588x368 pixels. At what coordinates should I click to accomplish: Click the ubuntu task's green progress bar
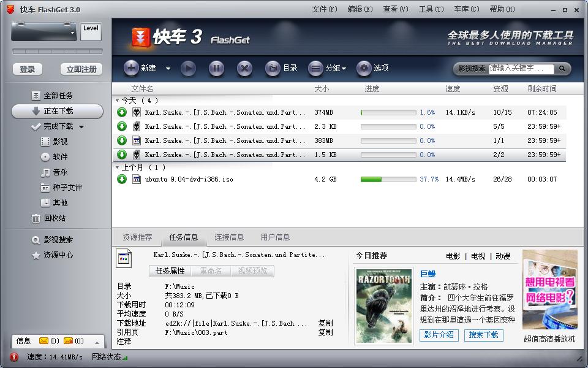click(388, 180)
